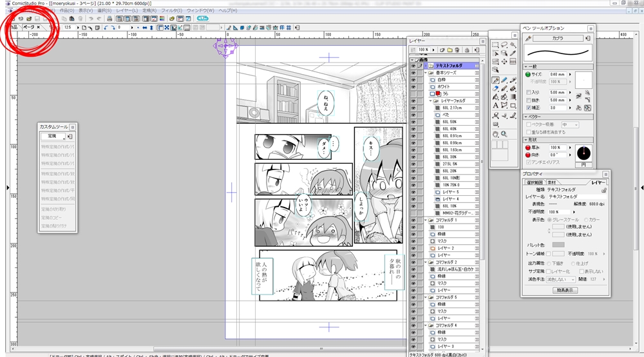Select the magnifier zoom tool
This screenshot has height=357, width=644.
click(504, 134)
